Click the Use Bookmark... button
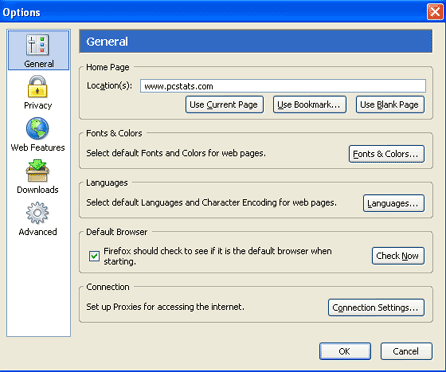Viewport: 446px width, 372px height. [x=310, y=105]
